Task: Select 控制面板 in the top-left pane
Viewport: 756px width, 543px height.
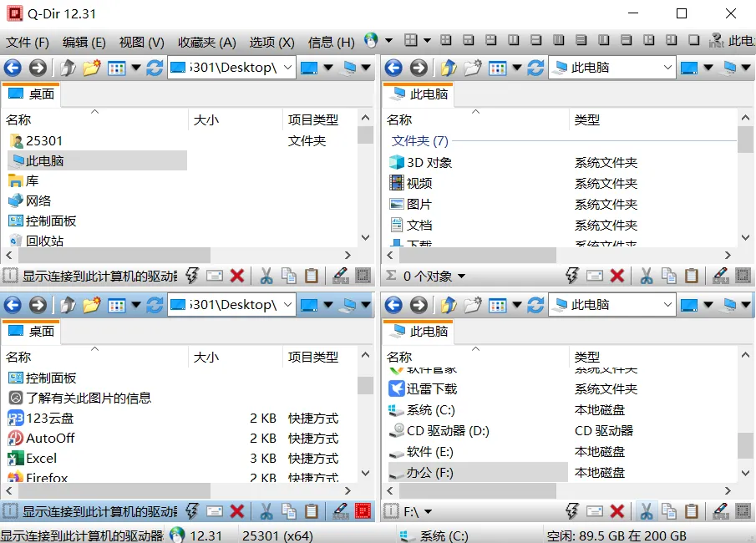Action: (43, 221)
